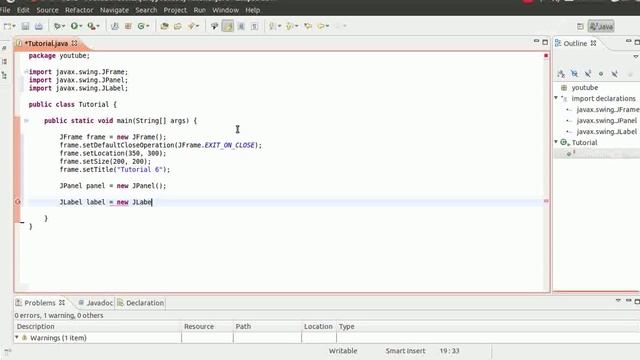Click the 19 : 33 cursor position status
640x360 pixels.
pyautogui.click(x=449, y=351)
